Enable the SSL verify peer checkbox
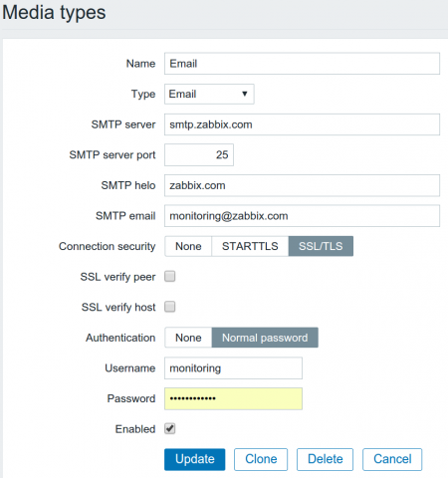The image size is (448, 478). 170,276
